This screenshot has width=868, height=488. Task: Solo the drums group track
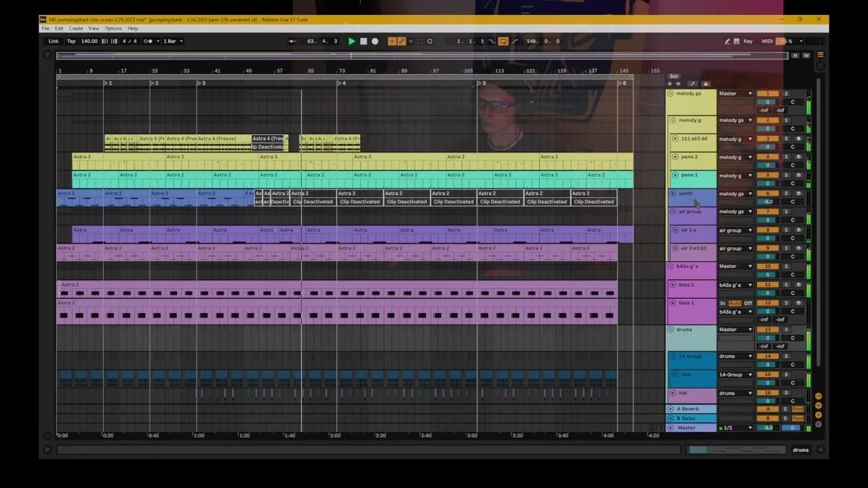787,329
